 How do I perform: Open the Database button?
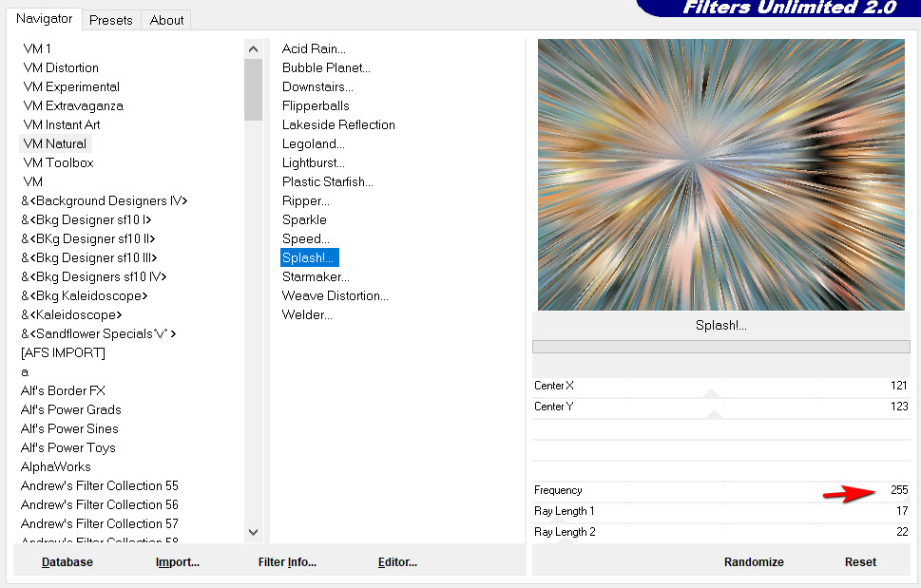67,562
